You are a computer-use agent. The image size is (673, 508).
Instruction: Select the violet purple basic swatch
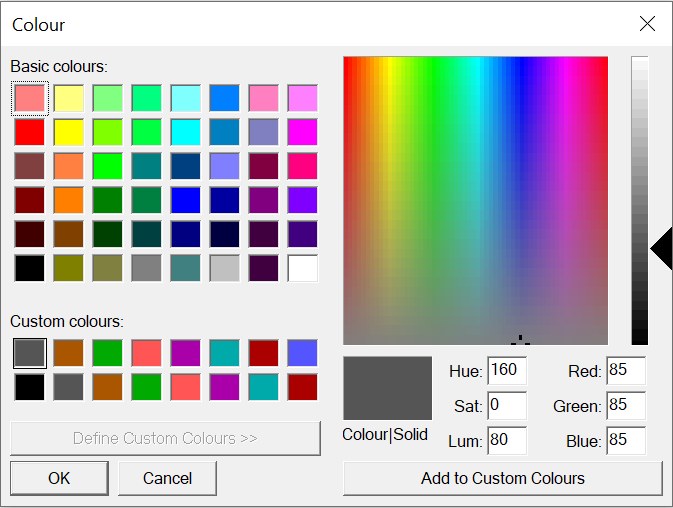pyautogui.click(x=303, y=200)
